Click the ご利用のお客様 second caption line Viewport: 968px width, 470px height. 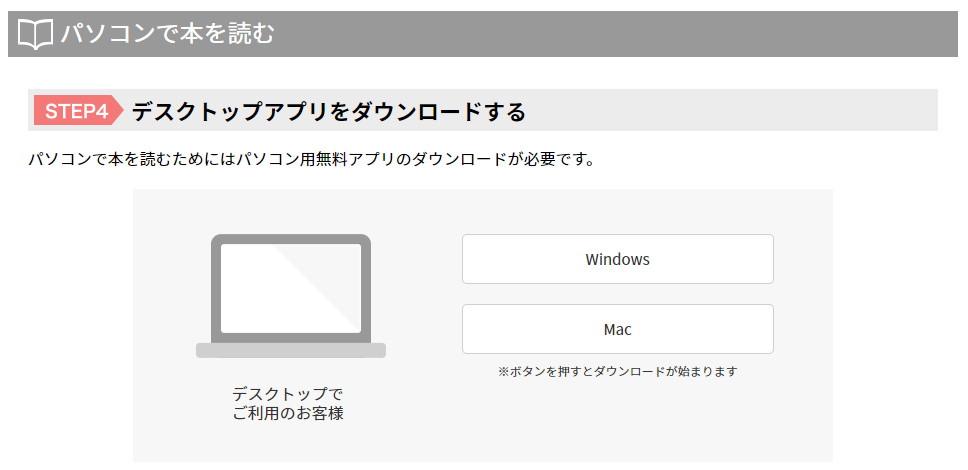click(288, 413)
